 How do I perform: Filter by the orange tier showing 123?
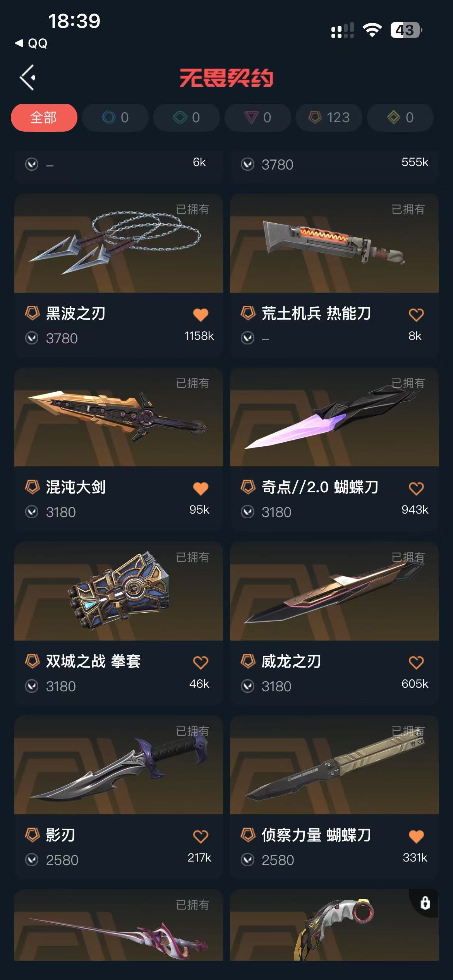point(329,117)
